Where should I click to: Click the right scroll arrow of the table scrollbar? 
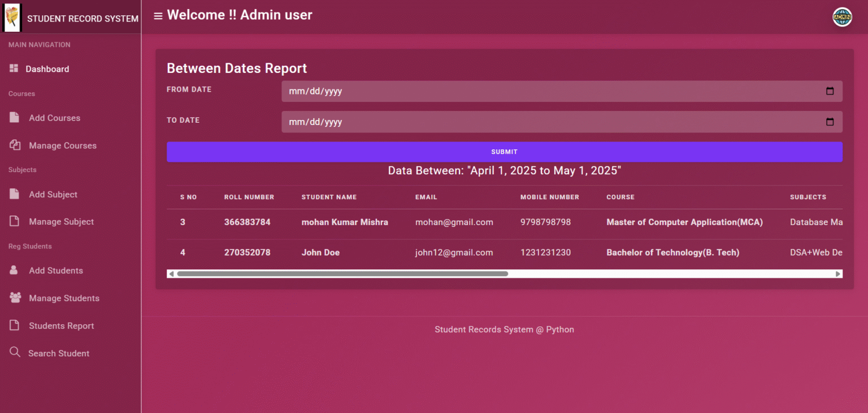click(839, 274)
